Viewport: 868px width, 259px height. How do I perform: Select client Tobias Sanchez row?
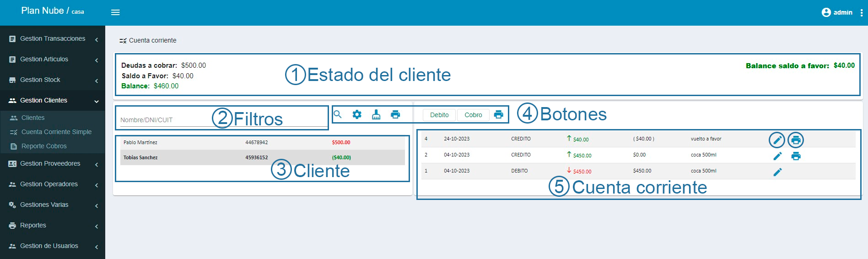pos(263,157)
